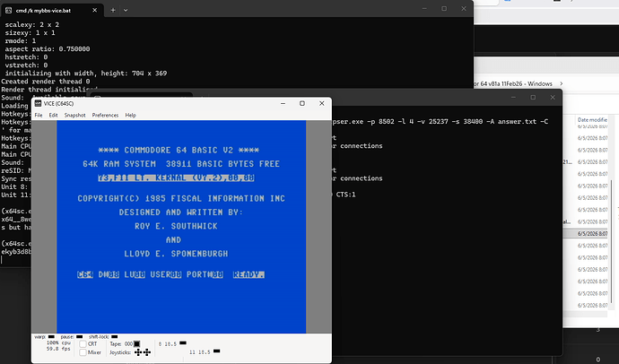Screen dimensions: 619x364
Task: Minimize the VICE (C64SC) window
Action: point(283,103)
